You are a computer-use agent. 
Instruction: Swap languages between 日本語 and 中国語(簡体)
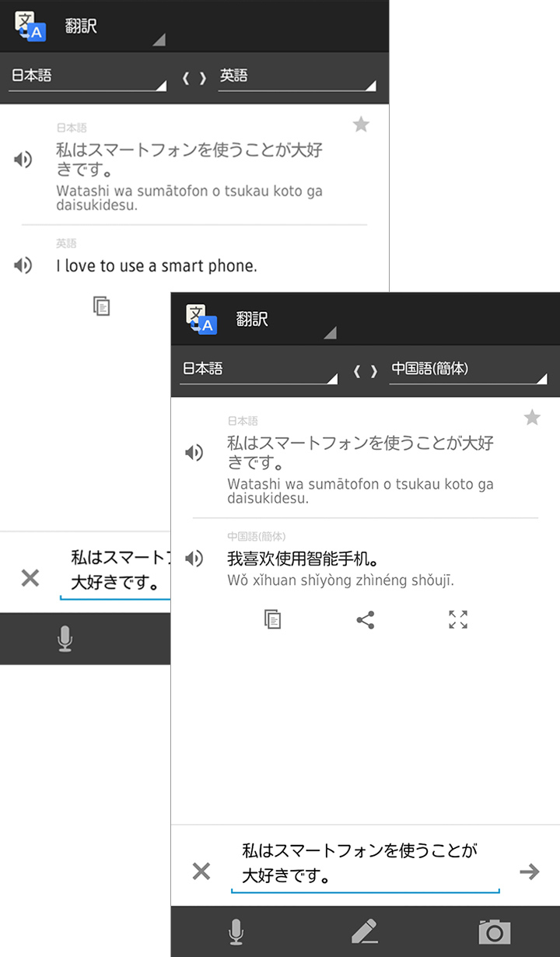tap(365, 371)
